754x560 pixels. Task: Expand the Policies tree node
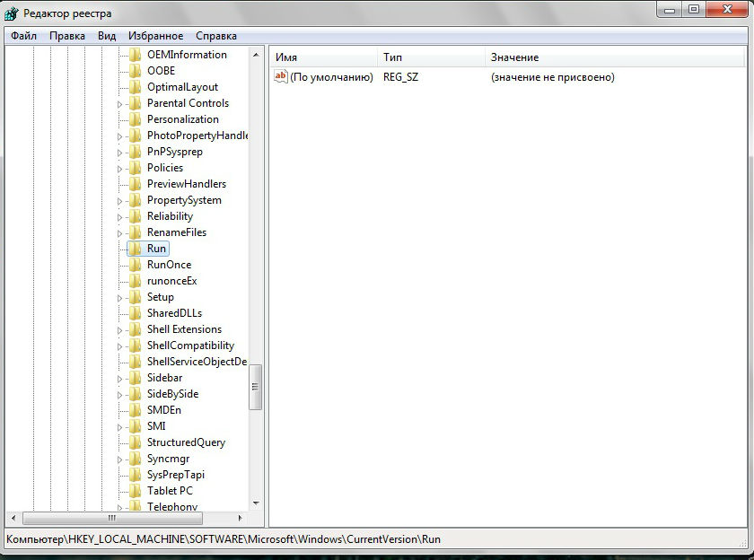tap(119, 169)
